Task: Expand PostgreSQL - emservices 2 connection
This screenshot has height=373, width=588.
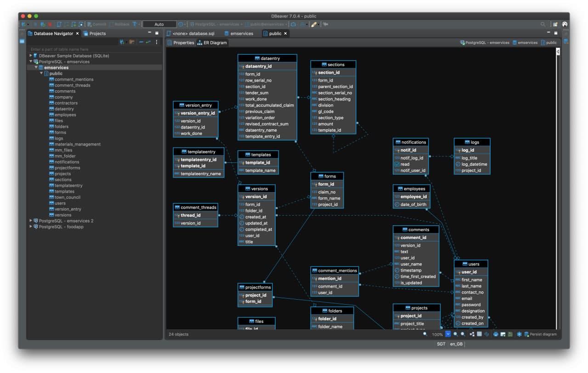Action: tap(31, 221)
